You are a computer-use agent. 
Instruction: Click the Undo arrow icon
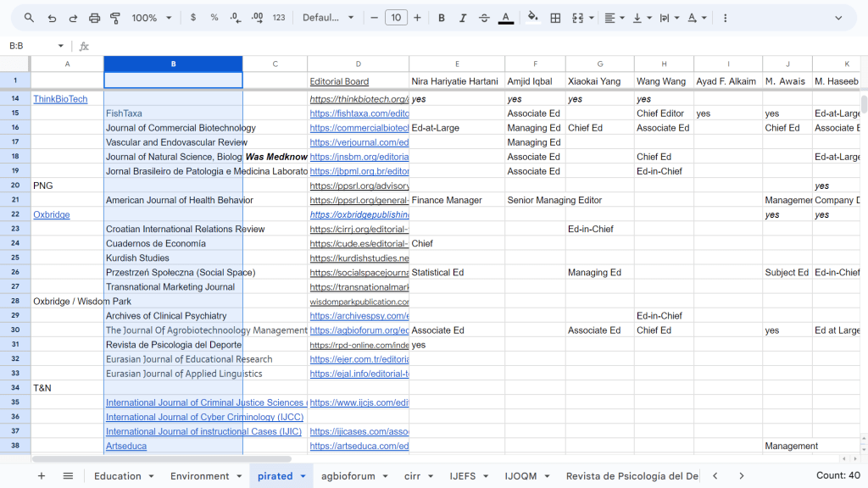(52, 18)
